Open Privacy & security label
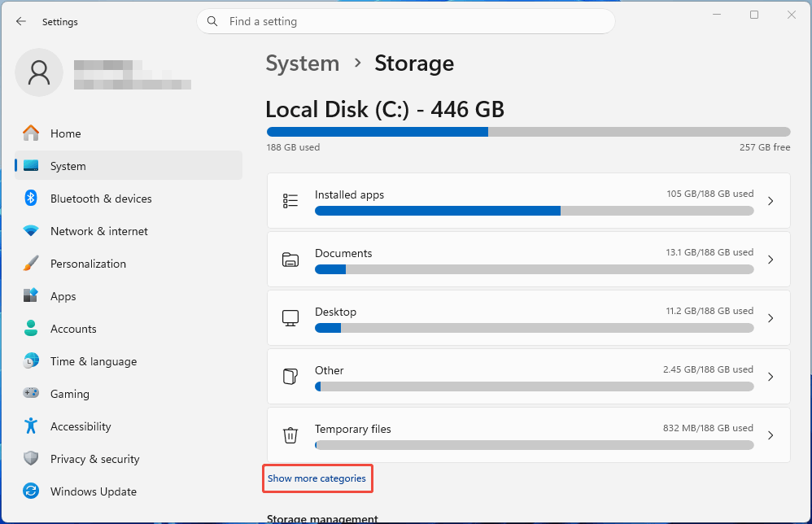The height and width of the screenshot is (524, 812). 94,459
